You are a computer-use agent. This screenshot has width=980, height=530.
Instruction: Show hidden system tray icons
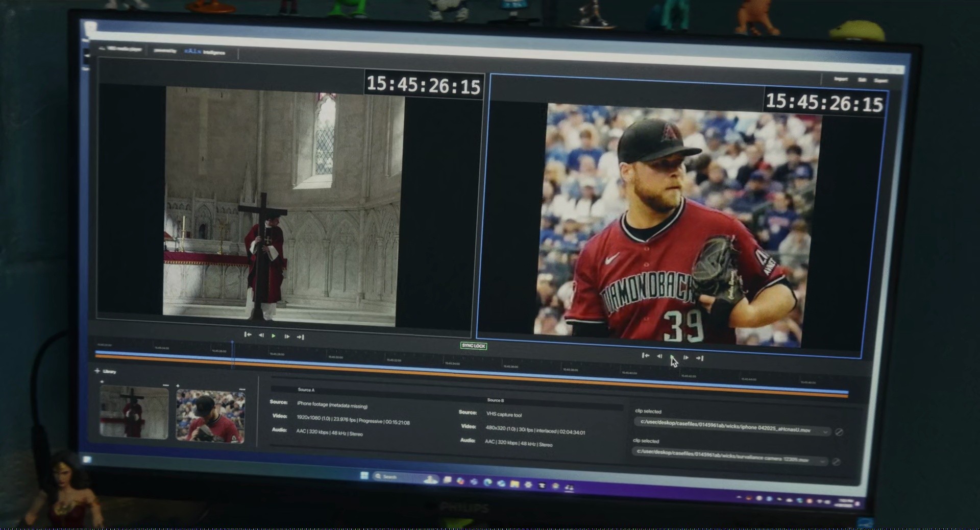(739, 496)
